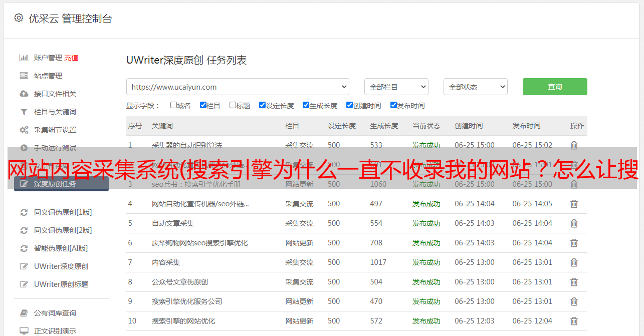
Task: Click the UWriter深度原创 任务列表 heading
Action: (x=186, y=61)
